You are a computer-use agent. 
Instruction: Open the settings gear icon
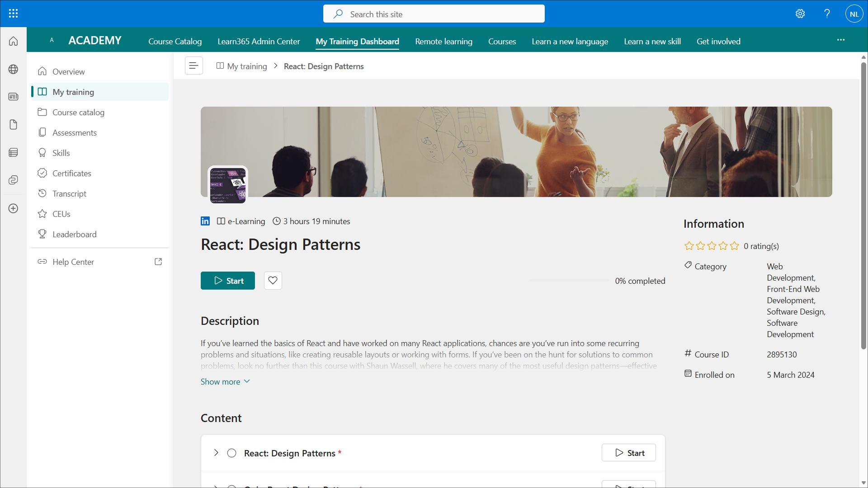800,14
